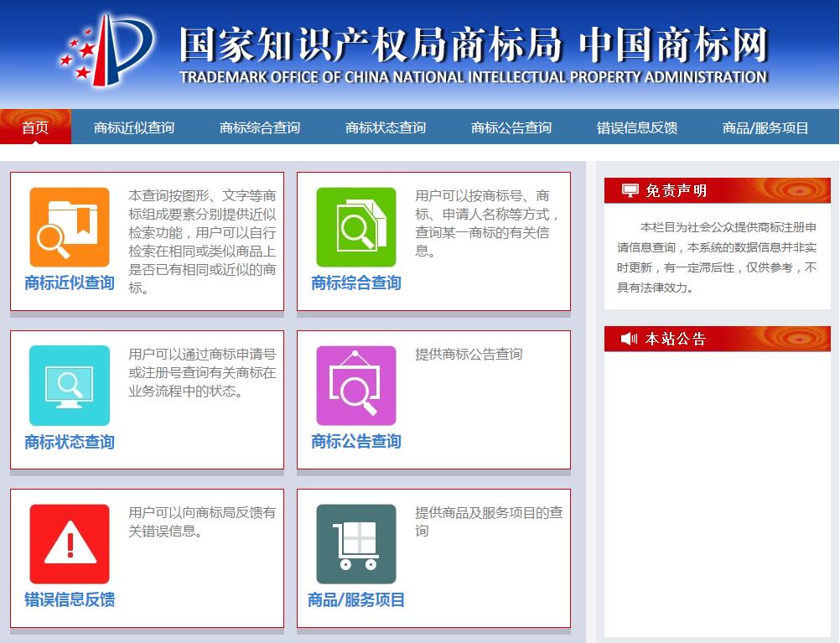Click the 商品/服务项目 shopping cart icon
This screenshot has width=840, height=643.
(355, 543)
